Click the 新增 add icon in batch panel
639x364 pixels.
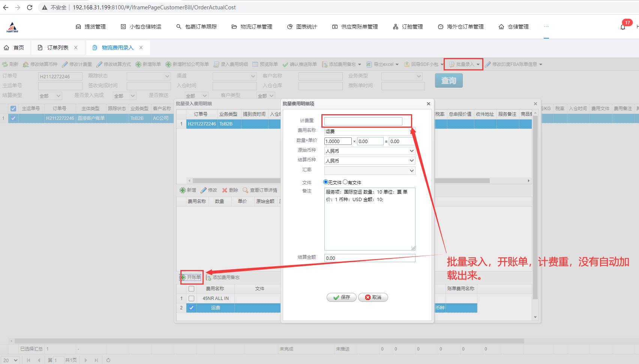click(183, 190)
